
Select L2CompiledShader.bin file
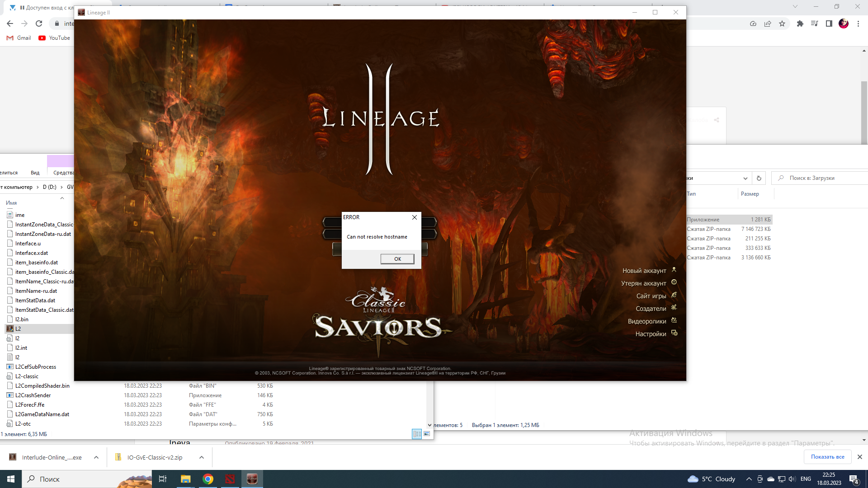42,386
